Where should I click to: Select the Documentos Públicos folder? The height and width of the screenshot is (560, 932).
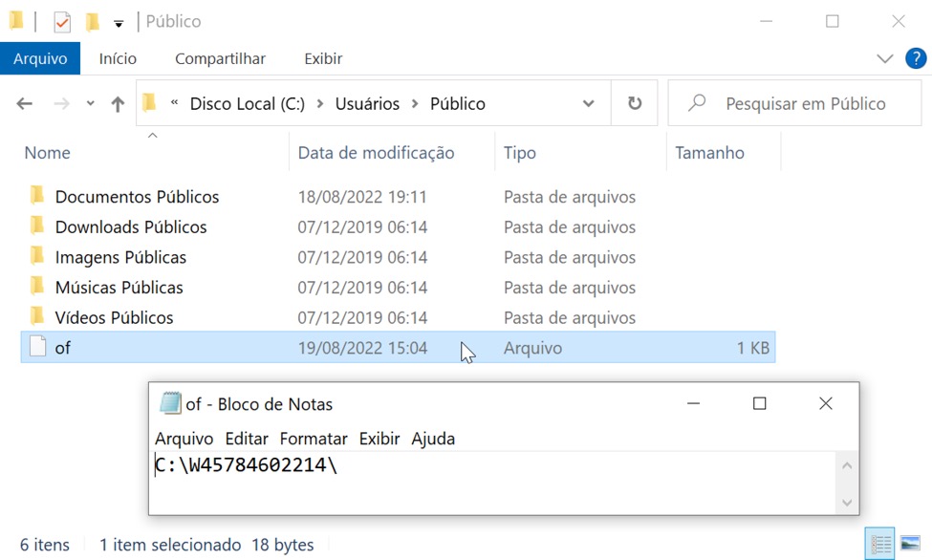(137, 197)
